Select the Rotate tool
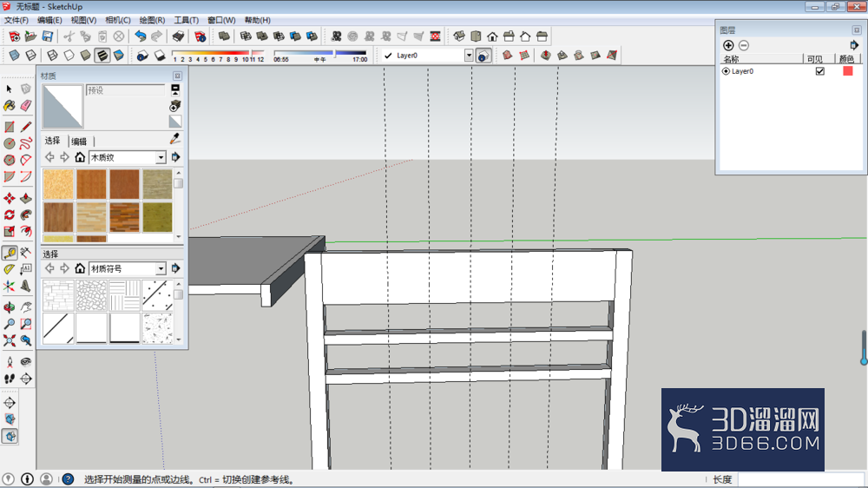868x488 pixels. click(x=10, y=214)
